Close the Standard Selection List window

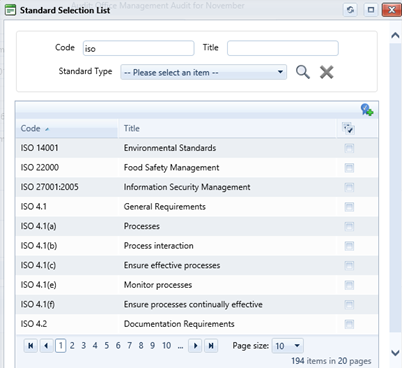pyautogui.click(x=391, y=10)
